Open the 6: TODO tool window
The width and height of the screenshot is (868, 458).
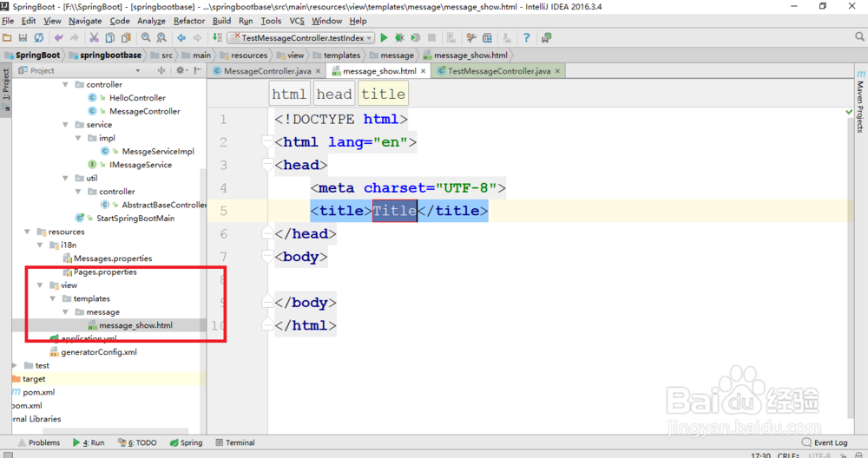pos(137,442)
